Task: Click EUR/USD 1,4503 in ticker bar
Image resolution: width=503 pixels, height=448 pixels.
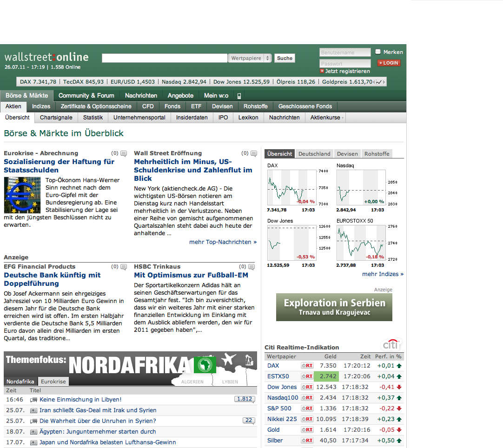Action: (x=132, y=82)
